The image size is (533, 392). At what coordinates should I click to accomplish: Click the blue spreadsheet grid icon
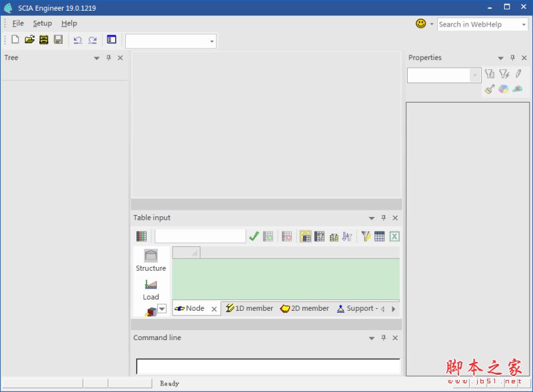pos(379,236)
